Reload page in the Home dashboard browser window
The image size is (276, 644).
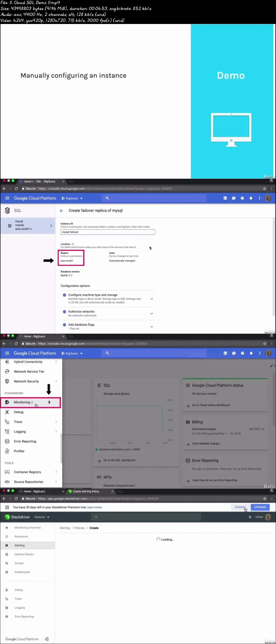pos(16,343)
